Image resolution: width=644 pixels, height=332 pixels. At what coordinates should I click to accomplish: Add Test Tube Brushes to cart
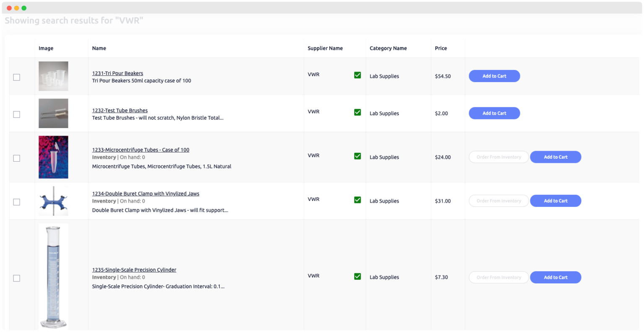[x=494, y=113]
